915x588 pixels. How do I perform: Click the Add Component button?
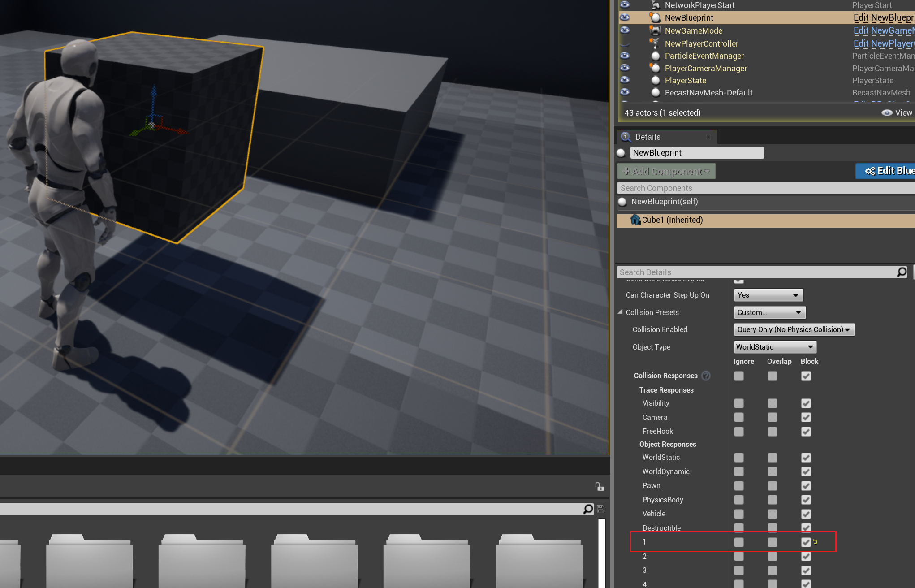click(x=666, y=171)
